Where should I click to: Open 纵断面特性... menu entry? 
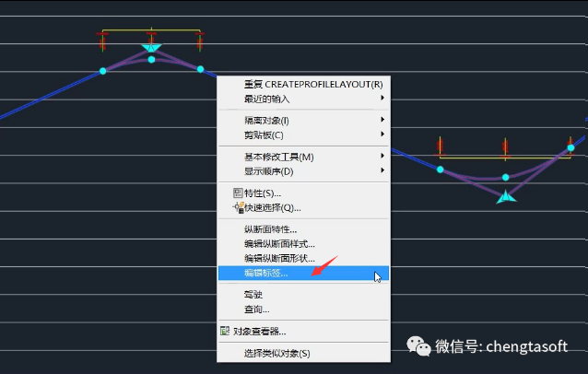(x=303, y=229)
